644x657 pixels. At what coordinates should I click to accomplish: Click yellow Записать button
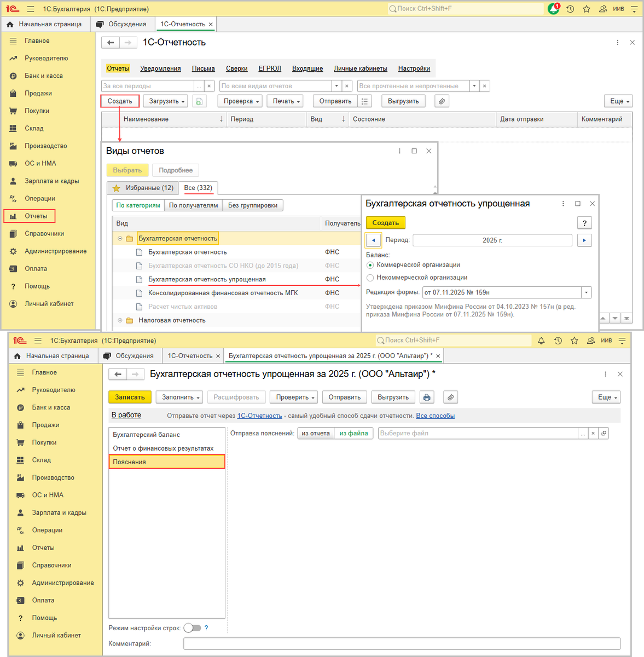pos(130,397)
